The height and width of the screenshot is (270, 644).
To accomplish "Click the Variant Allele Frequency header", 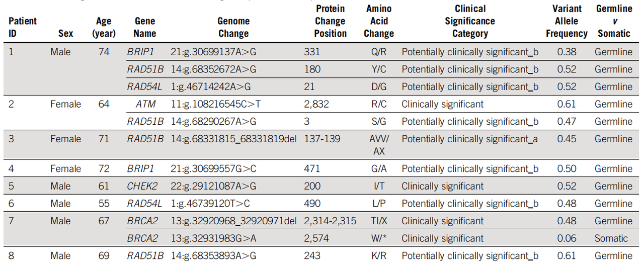I will coord(567,21).
